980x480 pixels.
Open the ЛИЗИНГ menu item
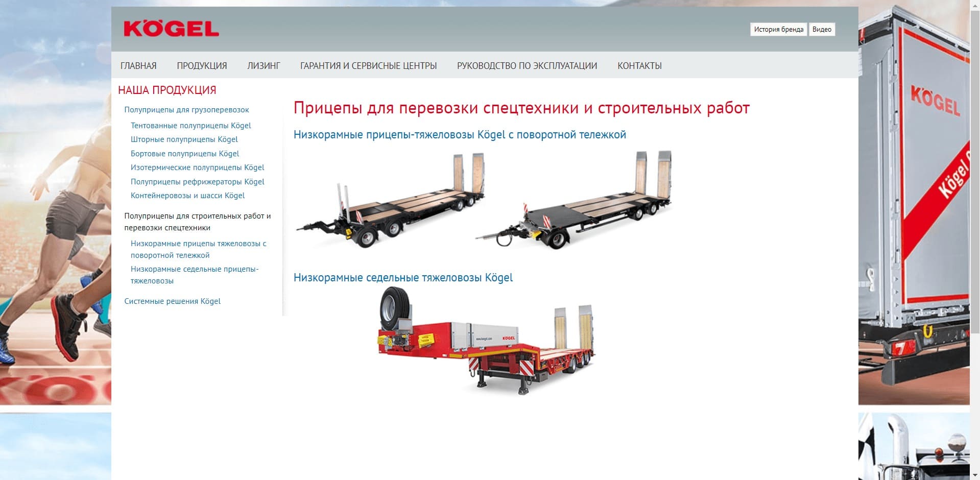(264, 66)
